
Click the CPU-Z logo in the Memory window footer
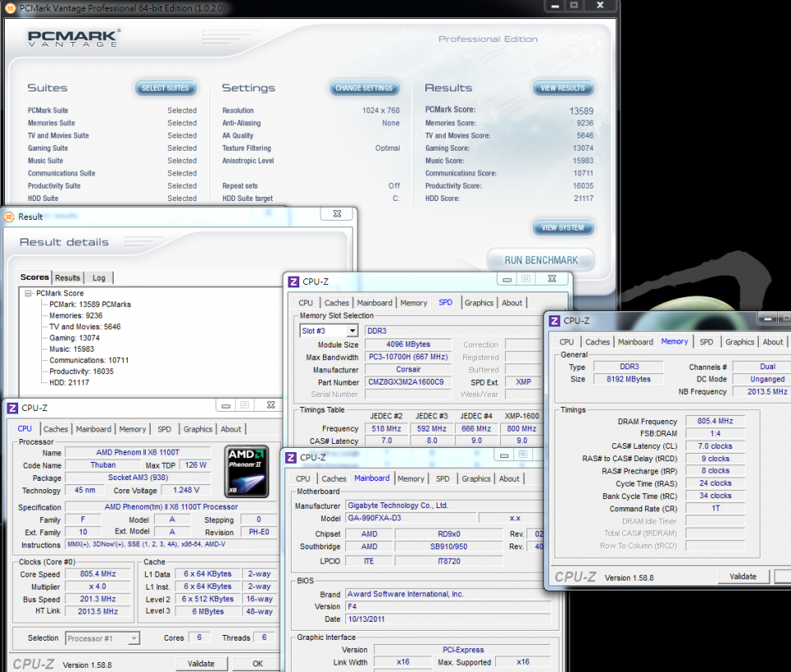(575, 576)
